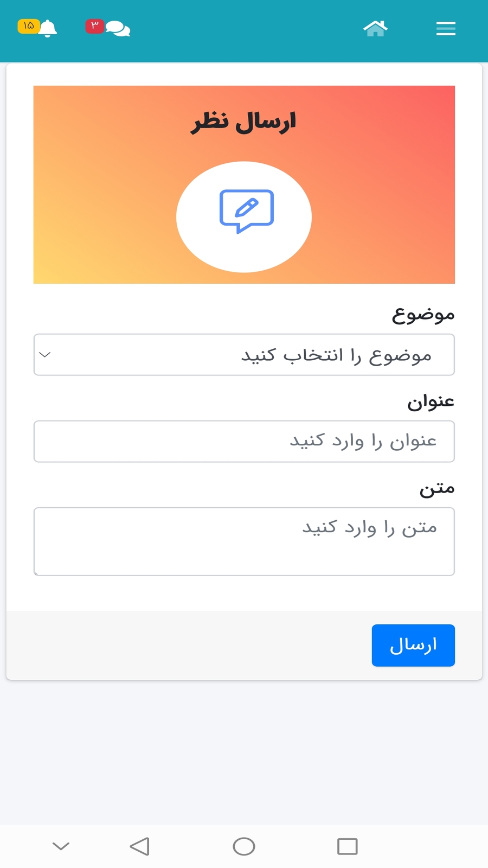Image resolution: width=488 pixels, height=868 pixels.
Task: Click the 'عنوان' field label
Action: (431, 401)
